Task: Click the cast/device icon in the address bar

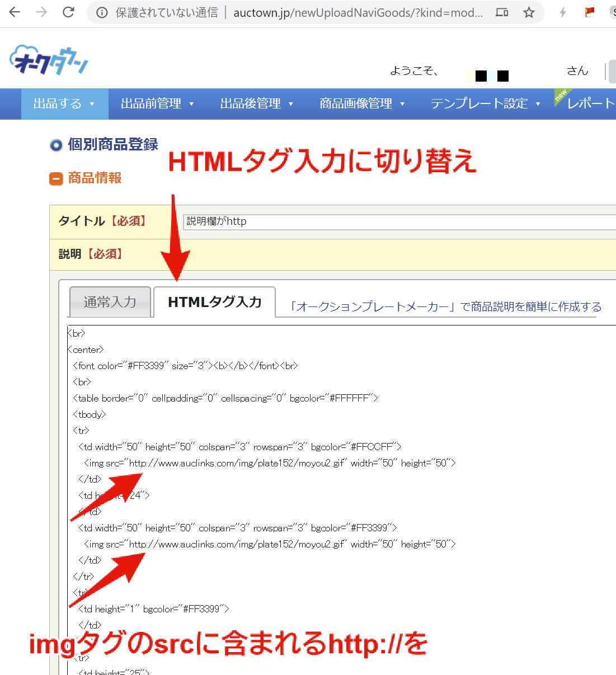Action: (x=502, y=12)
